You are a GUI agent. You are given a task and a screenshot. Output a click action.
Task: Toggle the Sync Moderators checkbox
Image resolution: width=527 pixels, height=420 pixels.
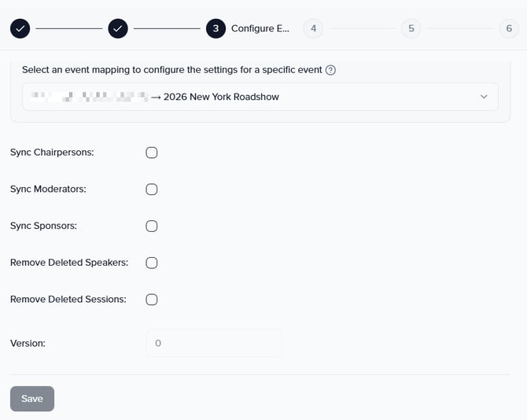[x=152, y=190]
